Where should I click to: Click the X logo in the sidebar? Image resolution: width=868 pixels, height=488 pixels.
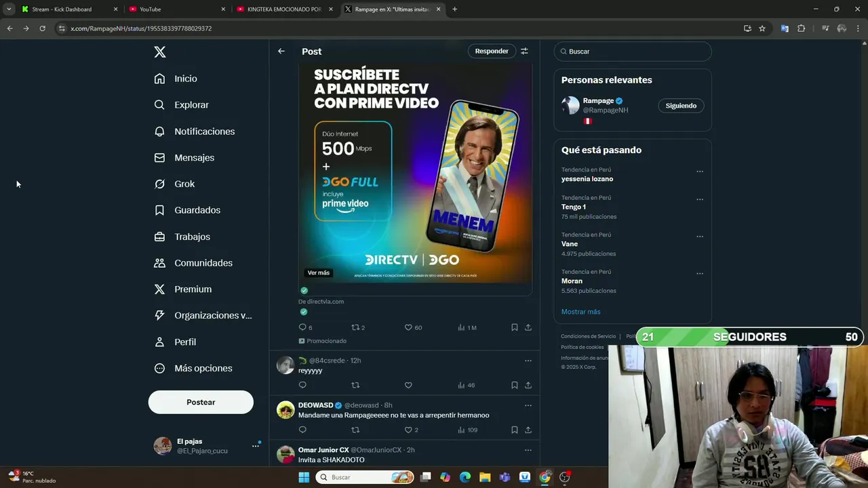click(159, 52)
